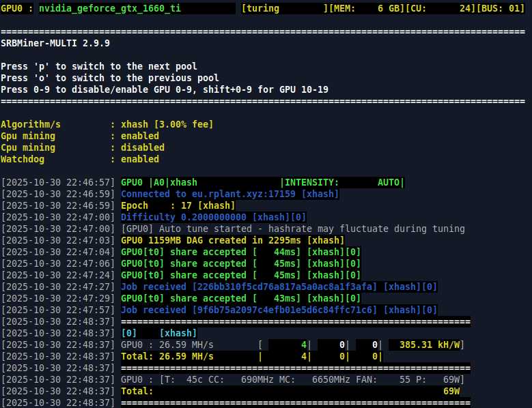Click share accepted line at 22:47:06

[240, 263]
